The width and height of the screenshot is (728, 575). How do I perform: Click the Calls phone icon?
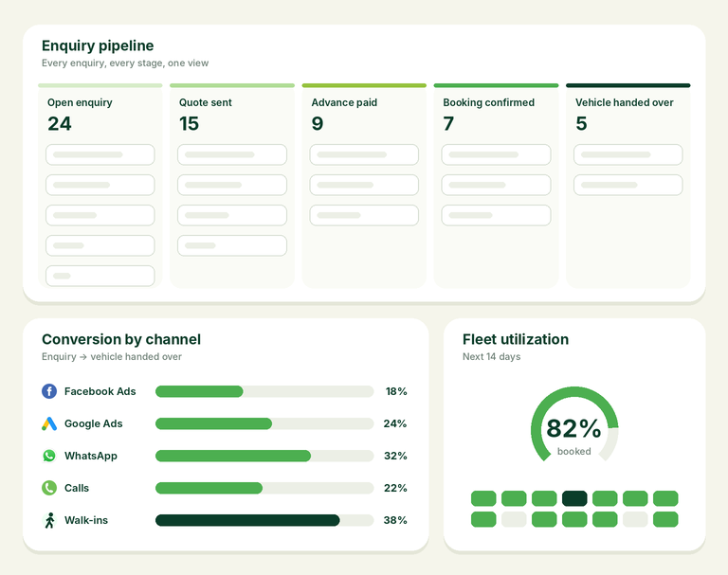click(x=49, y=488)
